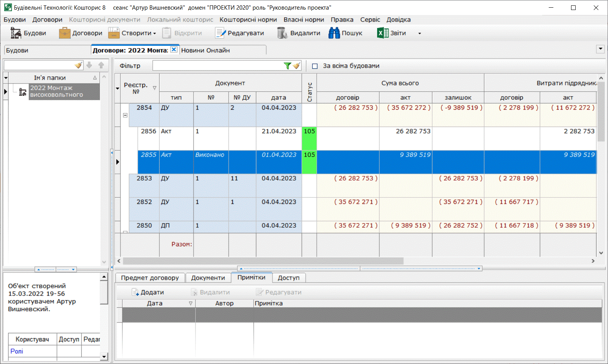Image resolution: width=608 pixels, height=364 pixels.
Task: Click the Редагувати pencil icon in main toolbar
Action: (x=220, y=33)
